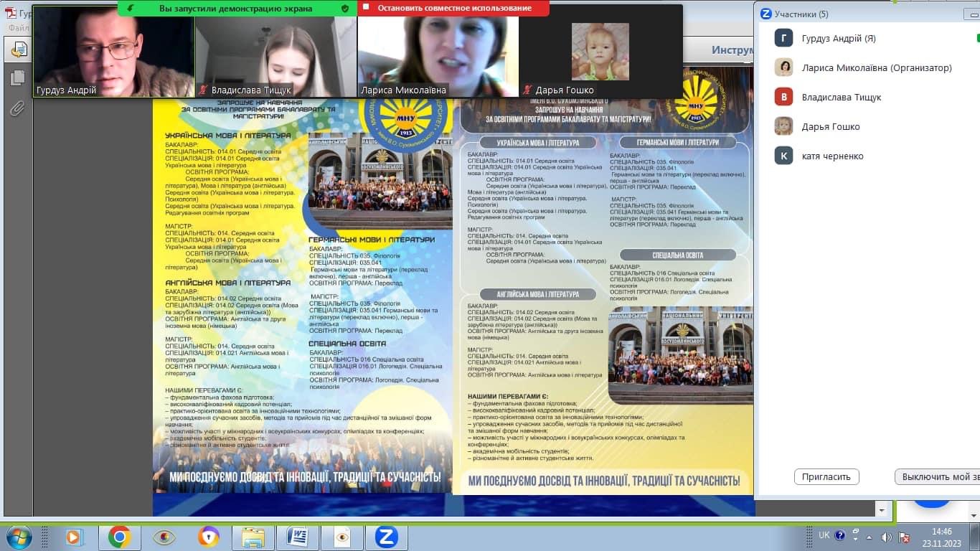This screenshot has height=551, width=980.
Task: Click the UK language indicator
Action: coord(824,536)
